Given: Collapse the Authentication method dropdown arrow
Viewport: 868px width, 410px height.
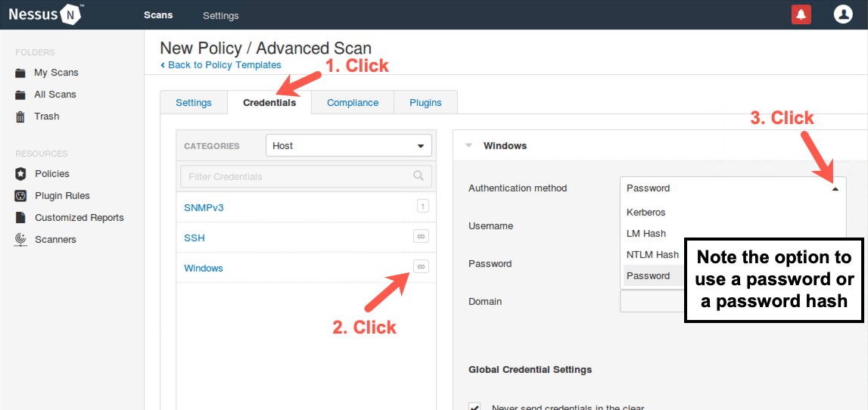Looking at the screenshot, I should click(x=835, y=188).
